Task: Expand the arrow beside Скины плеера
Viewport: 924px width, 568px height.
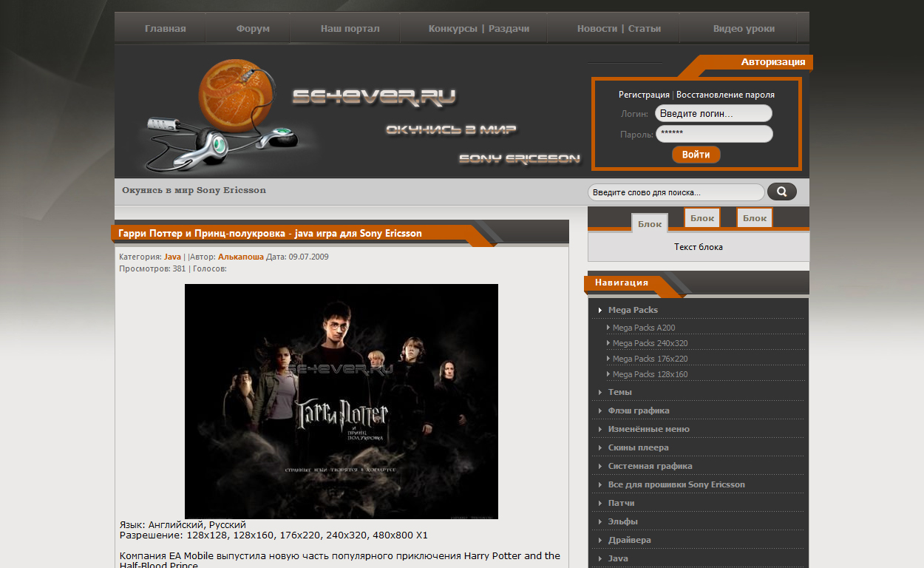Action: tap(600, 447)
